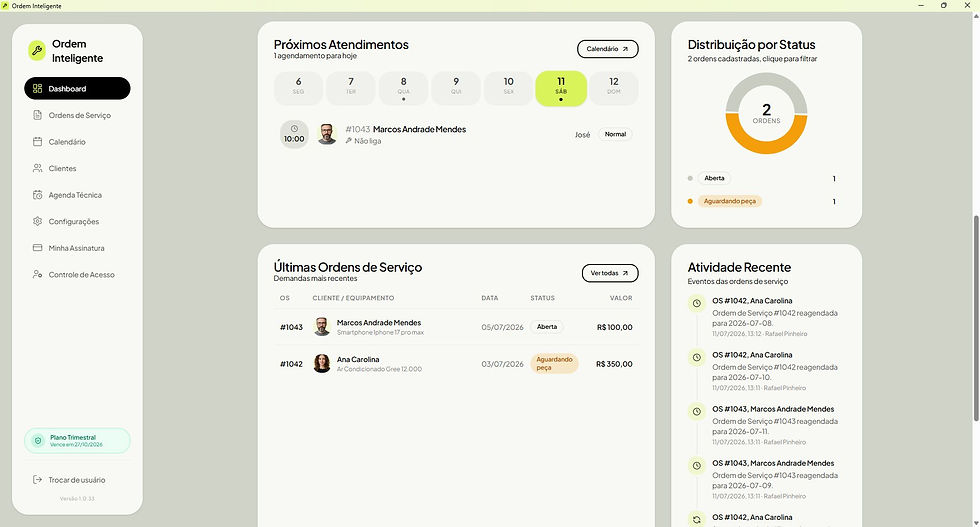
Task: Open the Calendário button in Próximos Atendimentos
Action: pyautogui.click(x=608, y=49)
